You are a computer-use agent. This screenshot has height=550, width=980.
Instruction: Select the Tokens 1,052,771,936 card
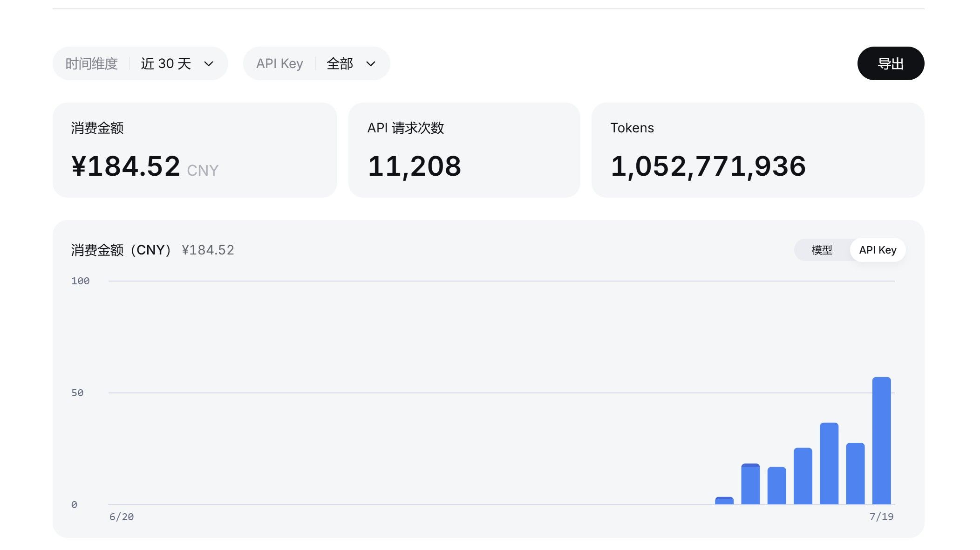758,150
